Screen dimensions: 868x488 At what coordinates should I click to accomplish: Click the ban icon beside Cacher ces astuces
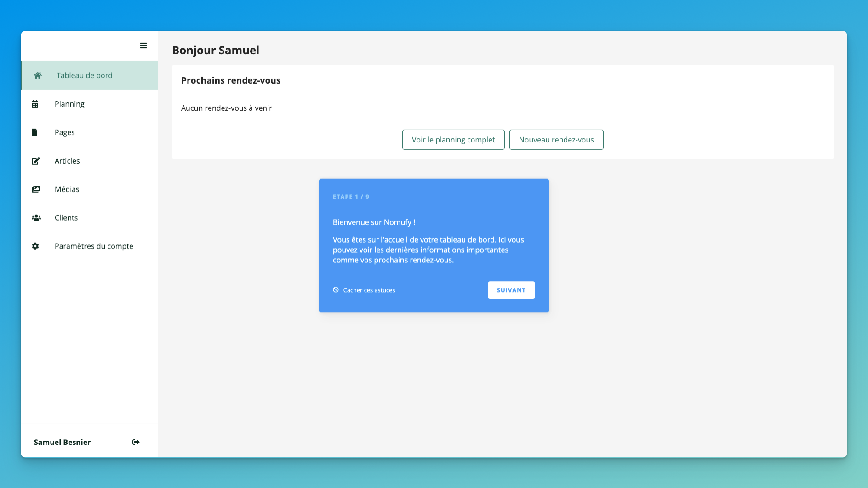coord(336,290)
